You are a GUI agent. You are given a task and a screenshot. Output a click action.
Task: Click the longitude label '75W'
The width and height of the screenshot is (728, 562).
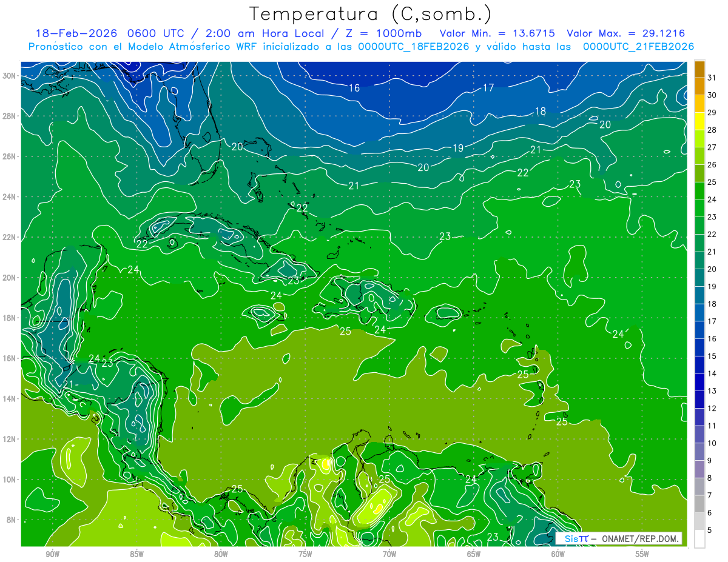coord(305,554)
